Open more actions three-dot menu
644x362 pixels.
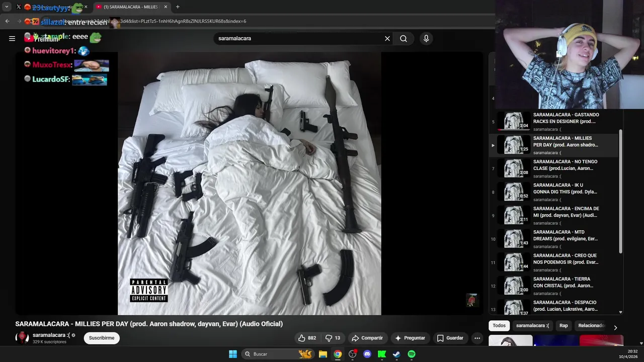pos(477,338)
